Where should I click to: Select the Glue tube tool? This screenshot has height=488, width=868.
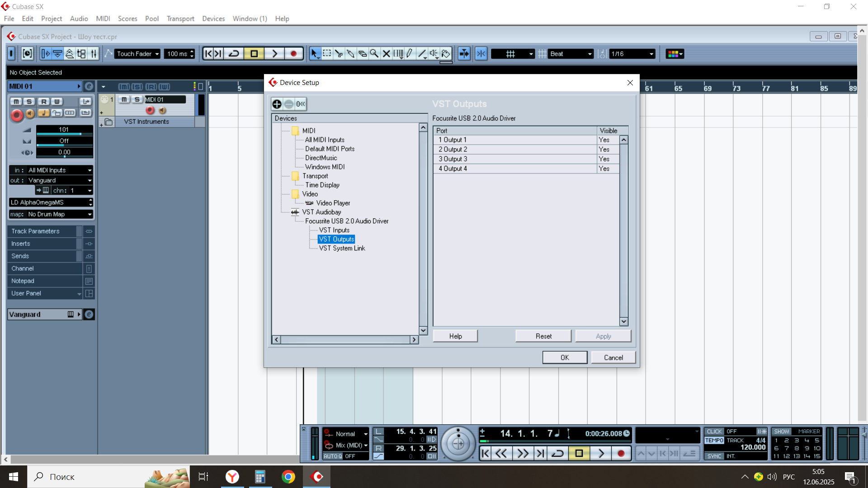click(x=350, y=54)
